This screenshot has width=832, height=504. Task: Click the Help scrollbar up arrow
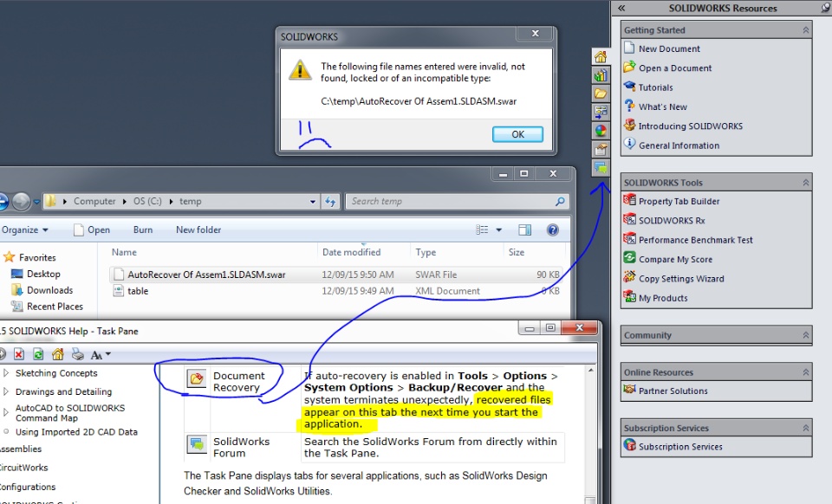[590, 370]
